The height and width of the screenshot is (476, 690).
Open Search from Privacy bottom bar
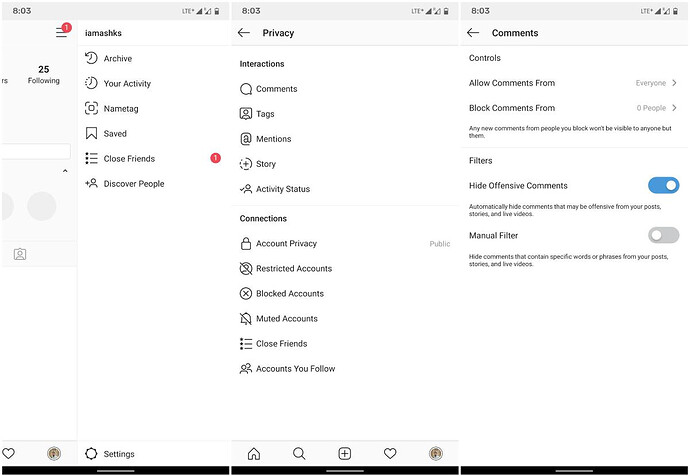[x=299, y=454]
